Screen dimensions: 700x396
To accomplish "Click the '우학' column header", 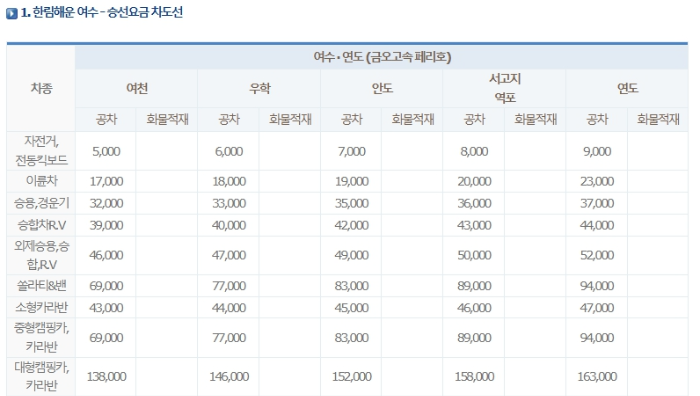I will (259, 88).
